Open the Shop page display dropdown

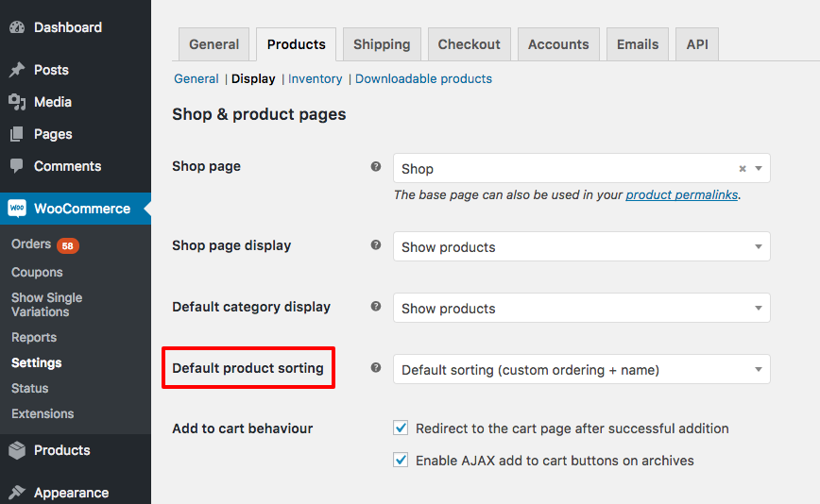[x=581, y=247]
